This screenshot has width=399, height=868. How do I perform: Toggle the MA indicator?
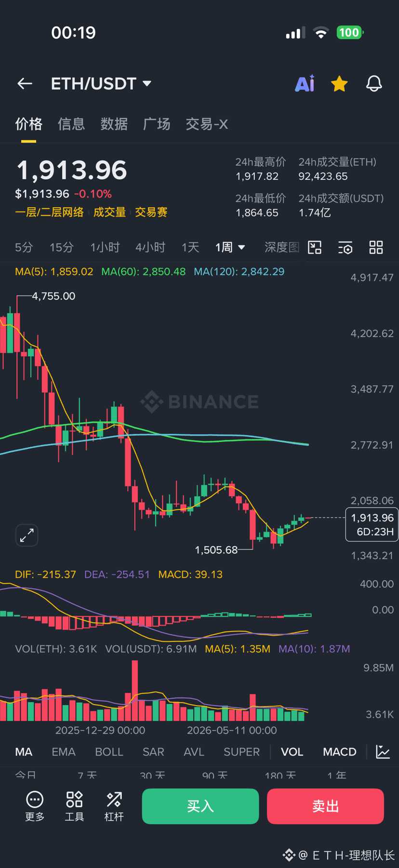[x=24, y=752]
